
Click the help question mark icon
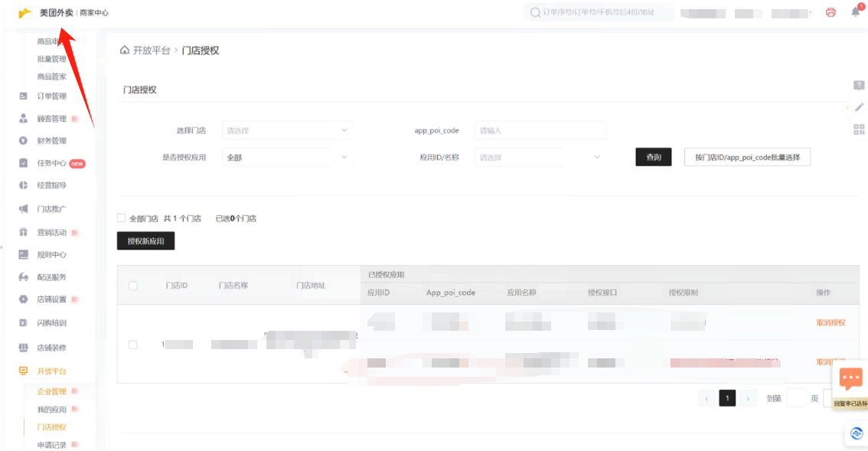click(x=859, y=85)
